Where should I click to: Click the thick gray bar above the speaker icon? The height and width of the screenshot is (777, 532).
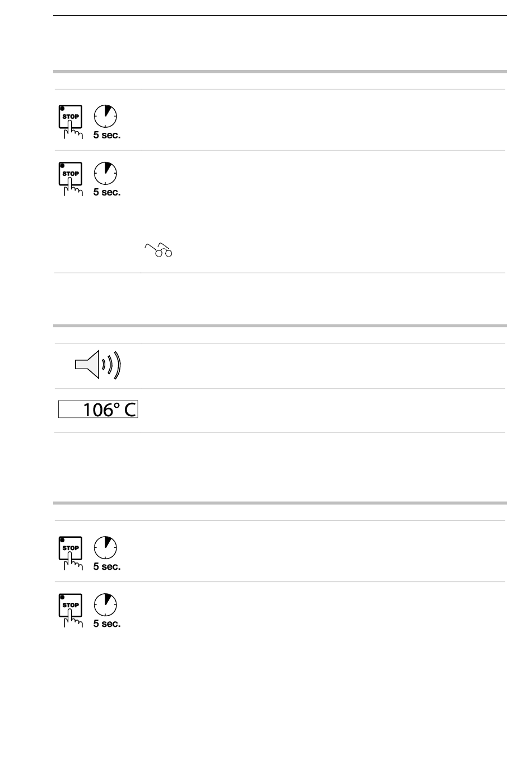[280, 325]
